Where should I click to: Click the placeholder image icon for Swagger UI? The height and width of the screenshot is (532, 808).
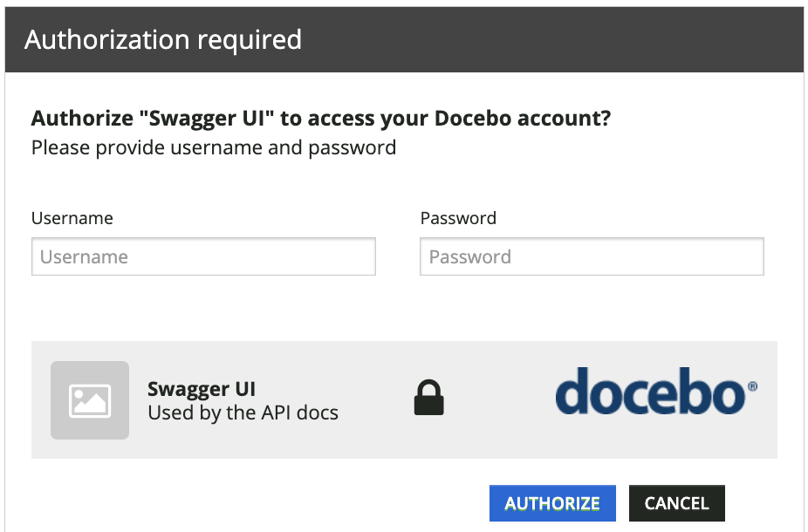coord(90,400)
